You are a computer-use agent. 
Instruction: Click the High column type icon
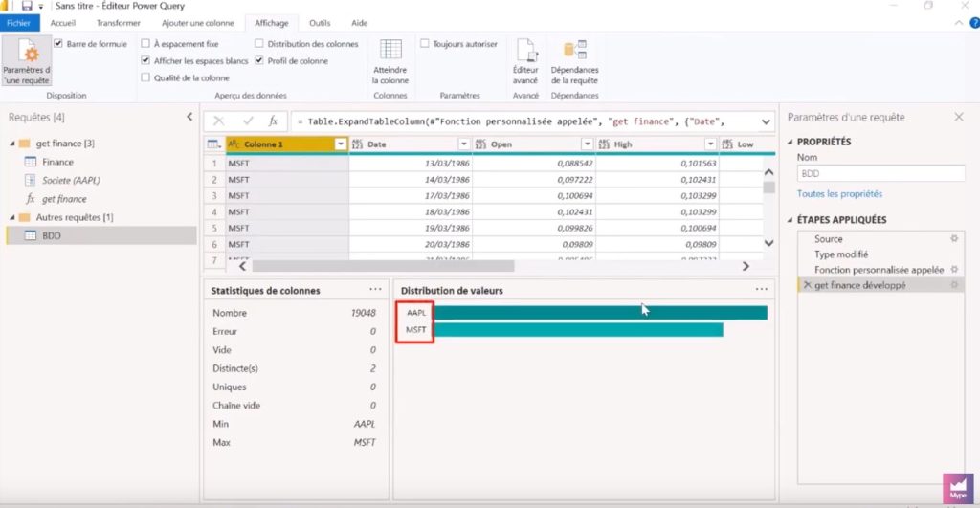(x=604, y=144)
